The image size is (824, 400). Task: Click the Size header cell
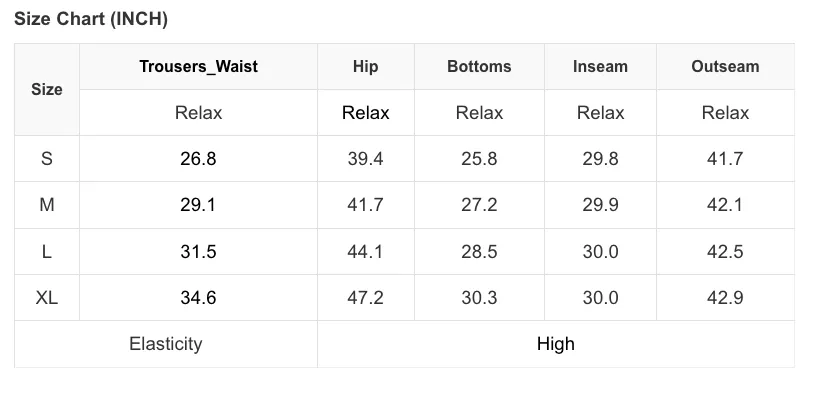click(x=47, y=90)
